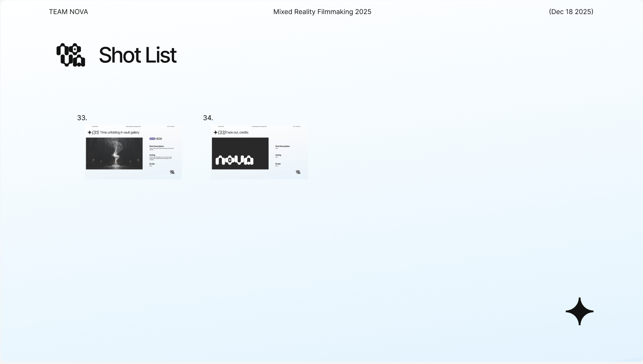
Task: Click the vault gallery image in thumbnail 33
Action: pyautogui.click(x=114, y=154)
